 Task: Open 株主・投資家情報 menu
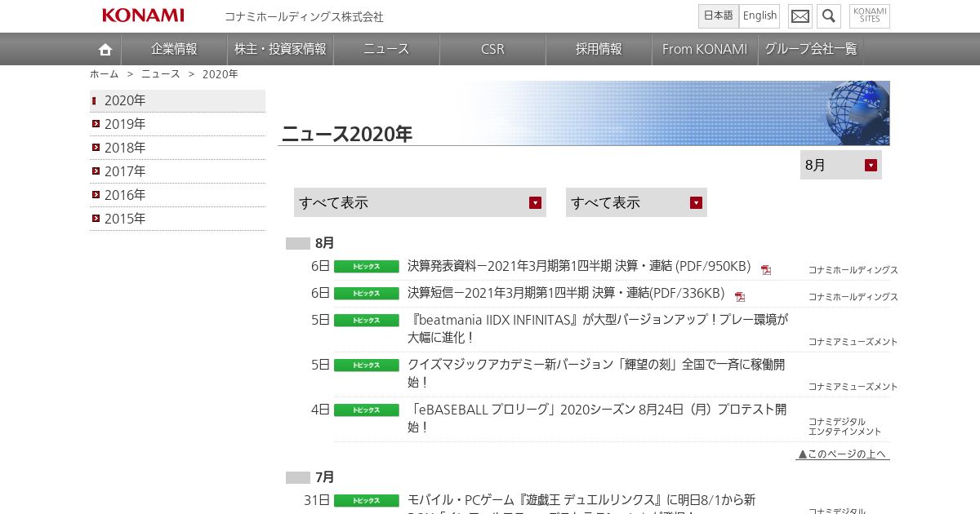280,49
